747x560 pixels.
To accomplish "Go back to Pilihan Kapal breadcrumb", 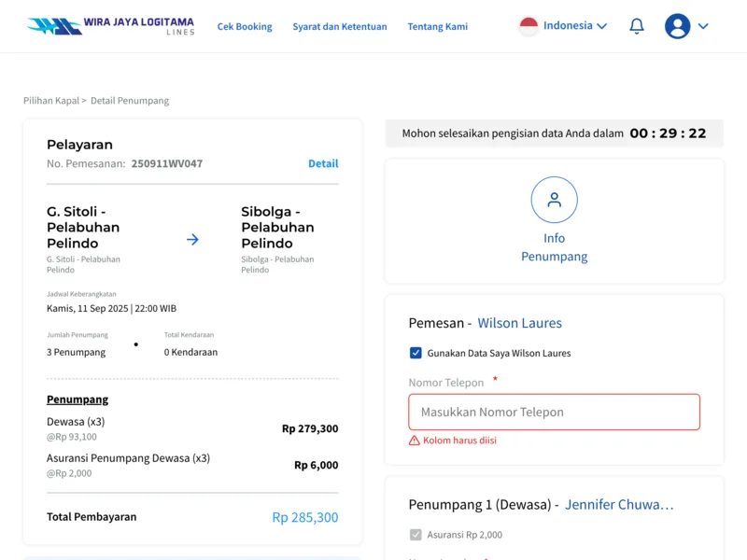I will tap(51, 101).
